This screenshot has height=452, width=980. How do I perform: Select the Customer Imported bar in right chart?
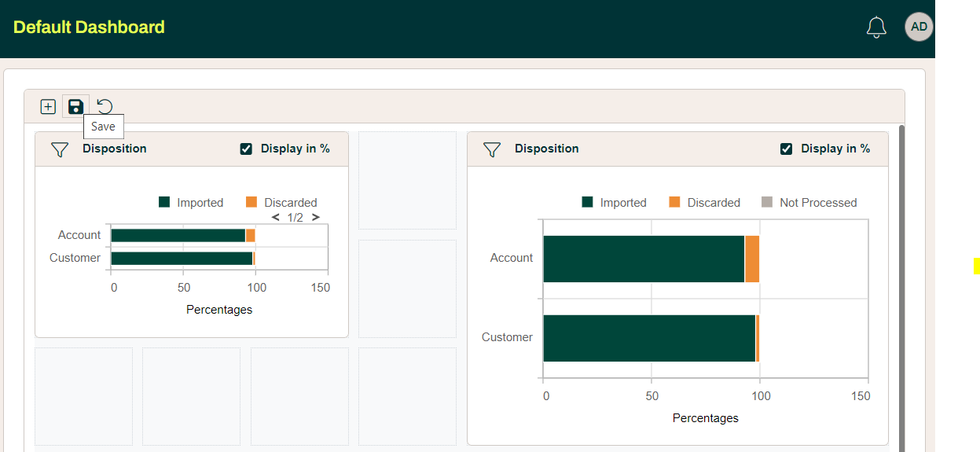648,338
